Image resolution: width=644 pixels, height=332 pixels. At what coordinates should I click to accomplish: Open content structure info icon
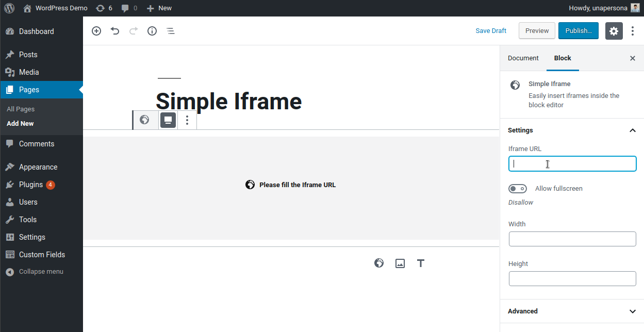click(x=152, y=31)
